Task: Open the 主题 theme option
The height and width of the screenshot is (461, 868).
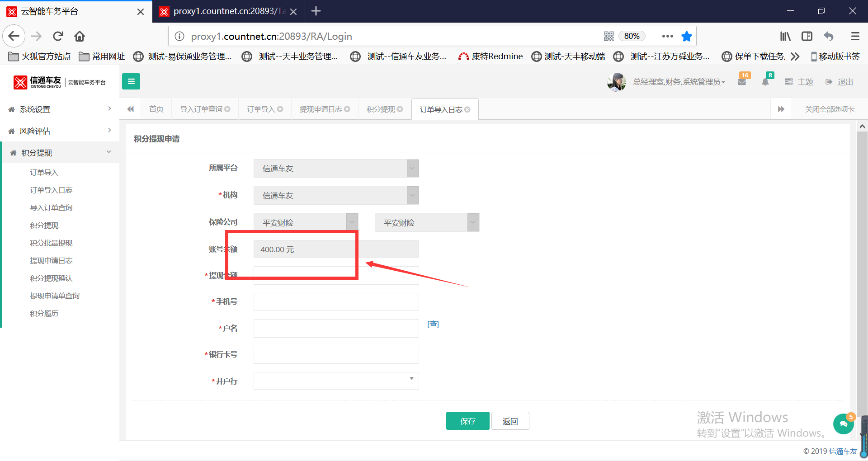Action: pyautogui.click(x=799, y=82)
